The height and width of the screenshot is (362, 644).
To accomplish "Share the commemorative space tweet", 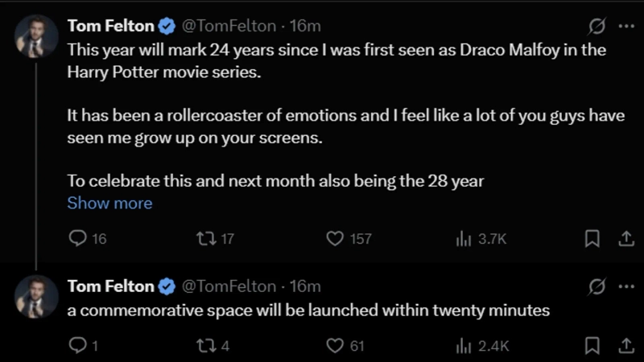I will 625,346.
